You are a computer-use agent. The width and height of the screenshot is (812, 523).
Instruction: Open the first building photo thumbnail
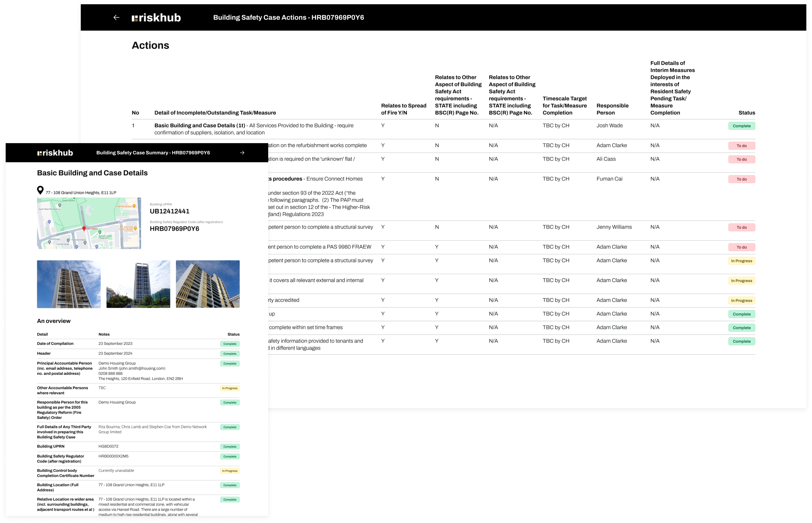pos(69,284)
